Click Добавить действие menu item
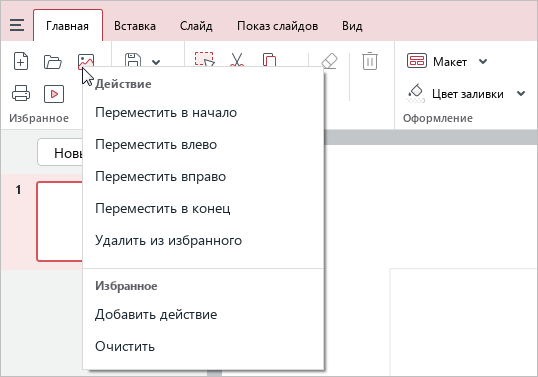Viewport: 538px width, 377px height. (x=203, y=314)
